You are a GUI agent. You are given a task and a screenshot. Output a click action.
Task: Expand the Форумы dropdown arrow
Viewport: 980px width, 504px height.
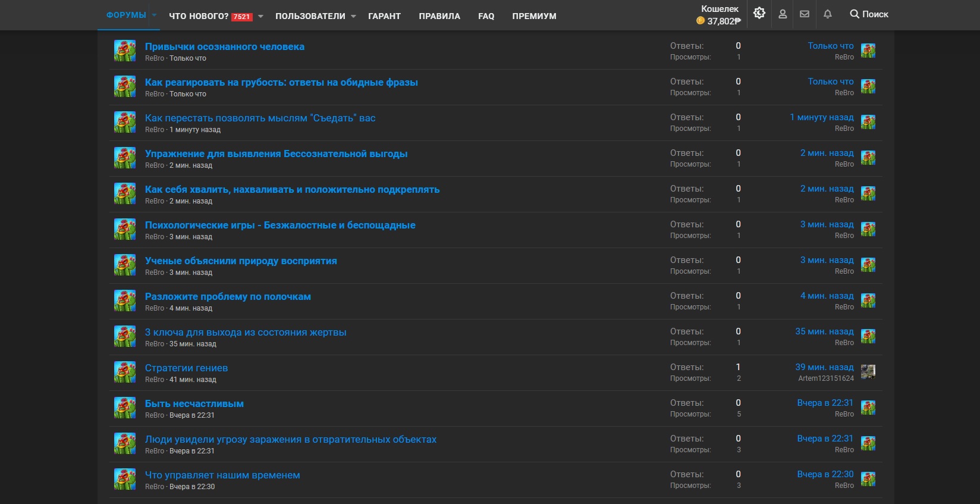click(x=154, y=15)
